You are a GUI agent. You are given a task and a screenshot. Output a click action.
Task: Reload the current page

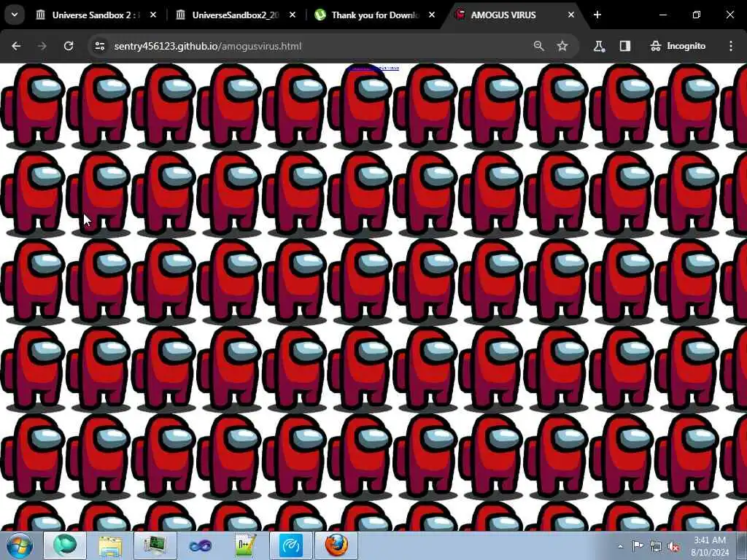point(69,46)
